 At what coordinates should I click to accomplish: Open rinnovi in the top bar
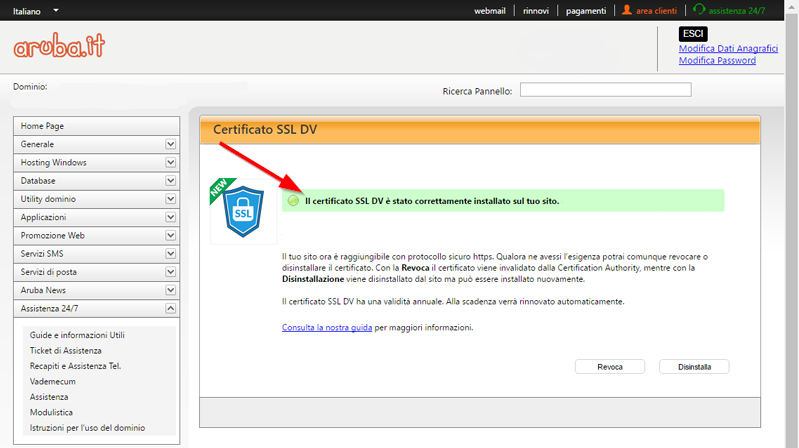536,11
